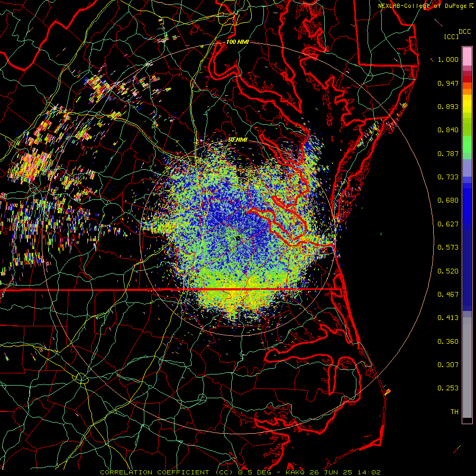Click the 0.307 legend value
476x476 pixels.
[x=448, y=365]
